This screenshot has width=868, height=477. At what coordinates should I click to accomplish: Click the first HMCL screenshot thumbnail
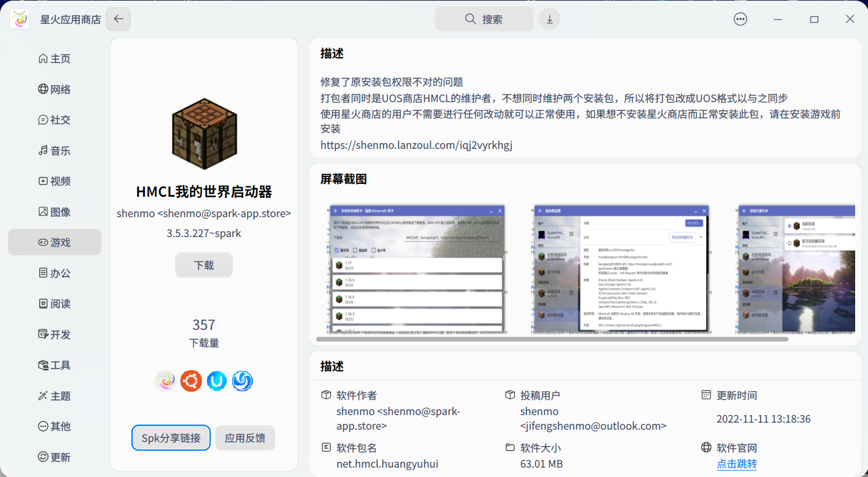417,268
